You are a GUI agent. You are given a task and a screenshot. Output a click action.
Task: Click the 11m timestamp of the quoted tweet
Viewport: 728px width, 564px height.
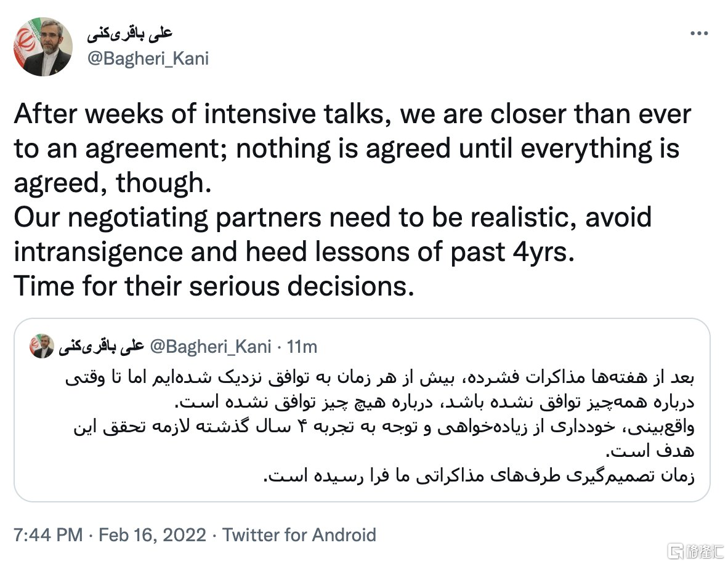(x=302, y=347)
